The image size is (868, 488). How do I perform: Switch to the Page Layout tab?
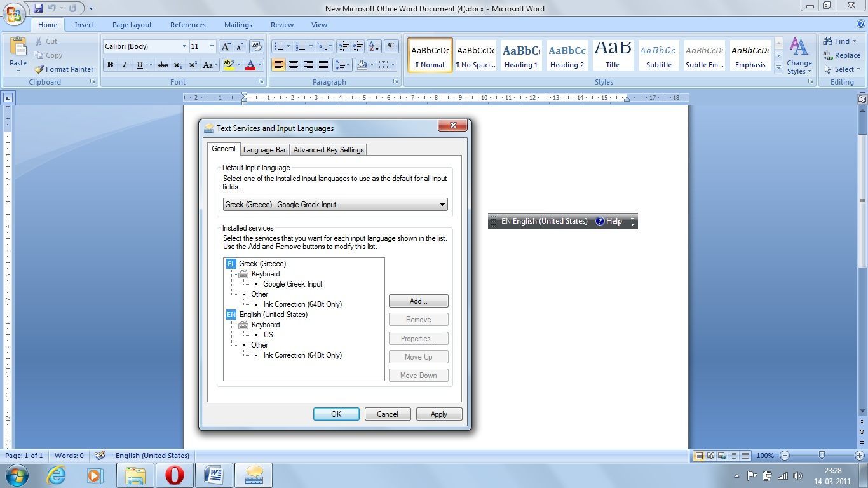point(132,25)
